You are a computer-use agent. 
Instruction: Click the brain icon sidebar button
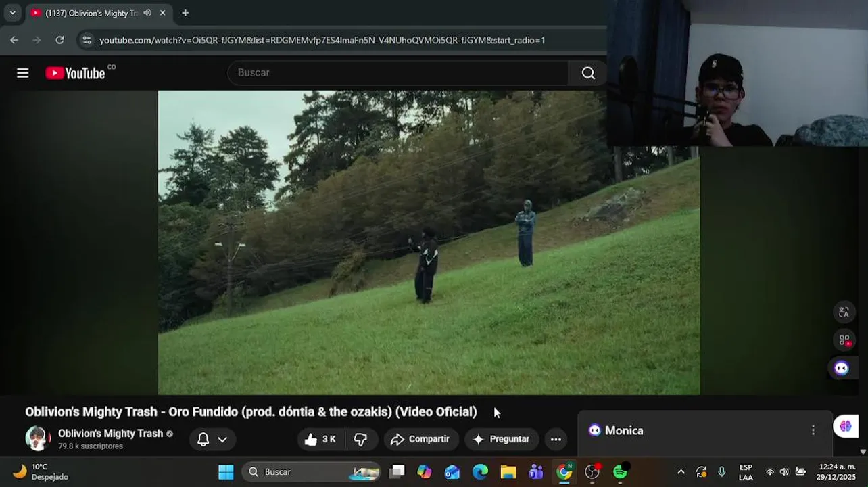click(846, 426)
